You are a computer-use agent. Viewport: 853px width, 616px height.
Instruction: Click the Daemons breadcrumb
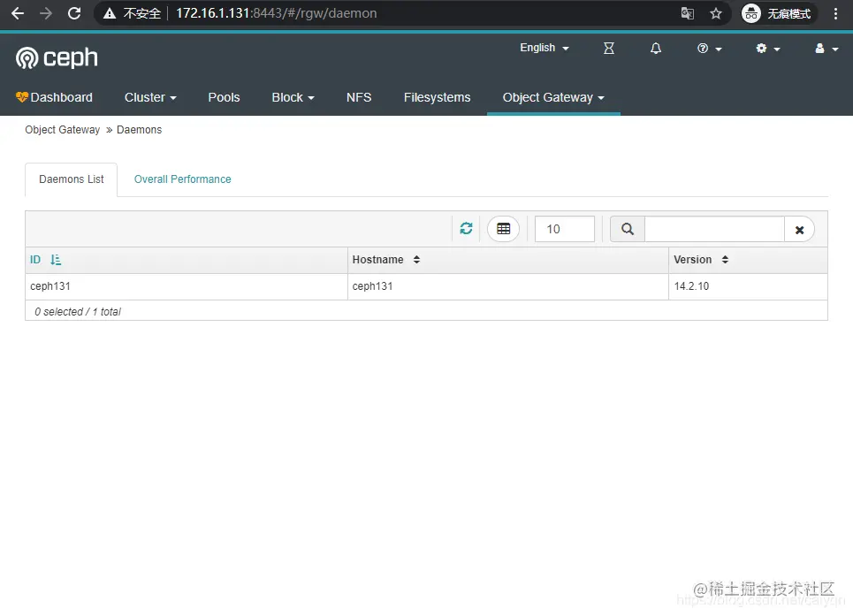point(140,130)
